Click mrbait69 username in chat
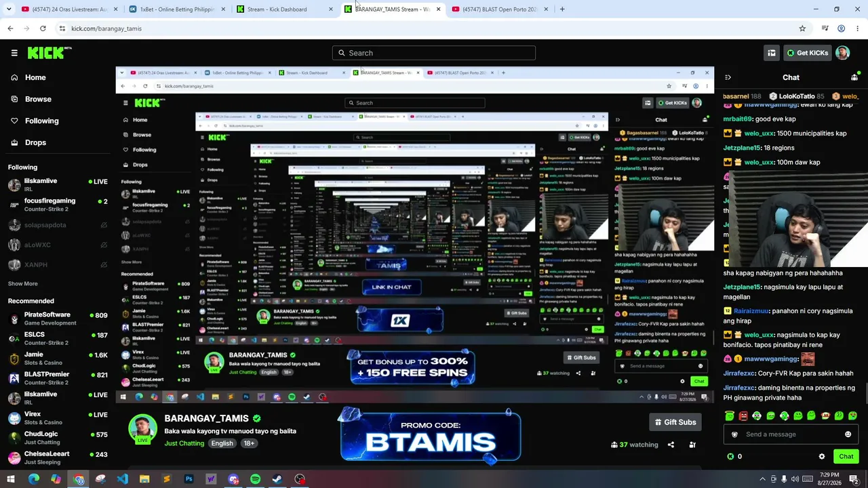The image size is (868, 488). 737,119
